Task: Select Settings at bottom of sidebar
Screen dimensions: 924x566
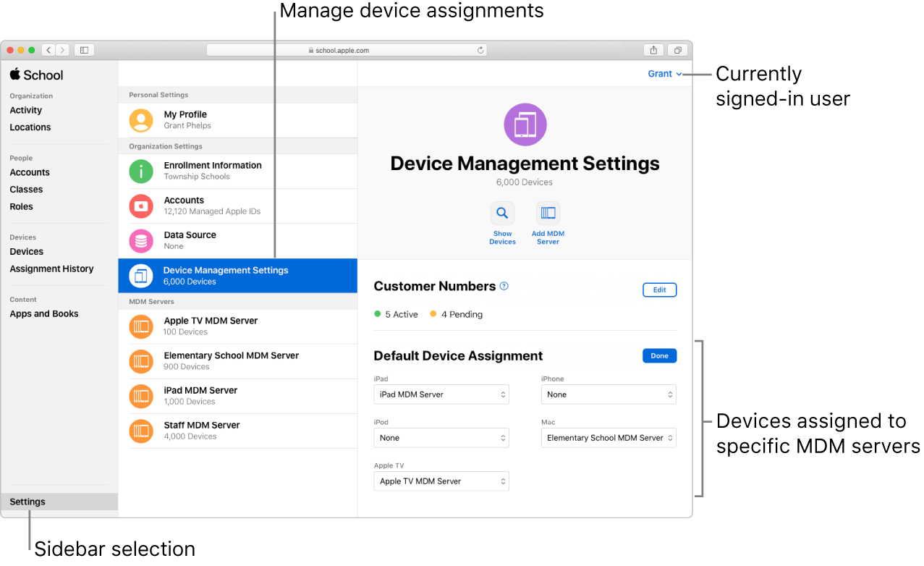Action: 59,502
